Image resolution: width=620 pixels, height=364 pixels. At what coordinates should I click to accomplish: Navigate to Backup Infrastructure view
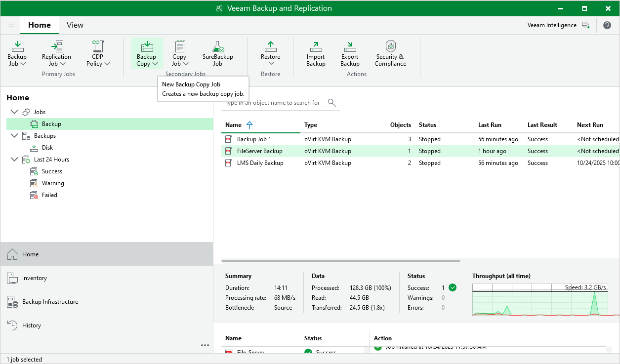click(49, 301)
